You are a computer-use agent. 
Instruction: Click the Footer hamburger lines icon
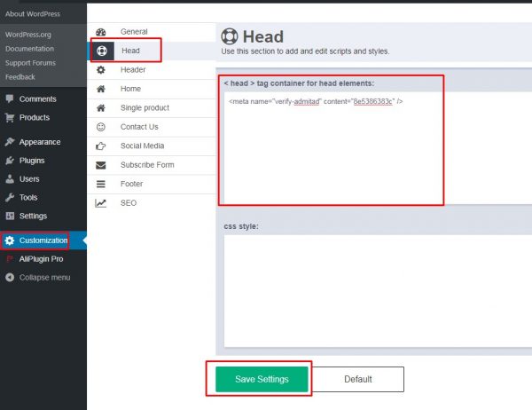pyautogui.click(x=101, y=184)
